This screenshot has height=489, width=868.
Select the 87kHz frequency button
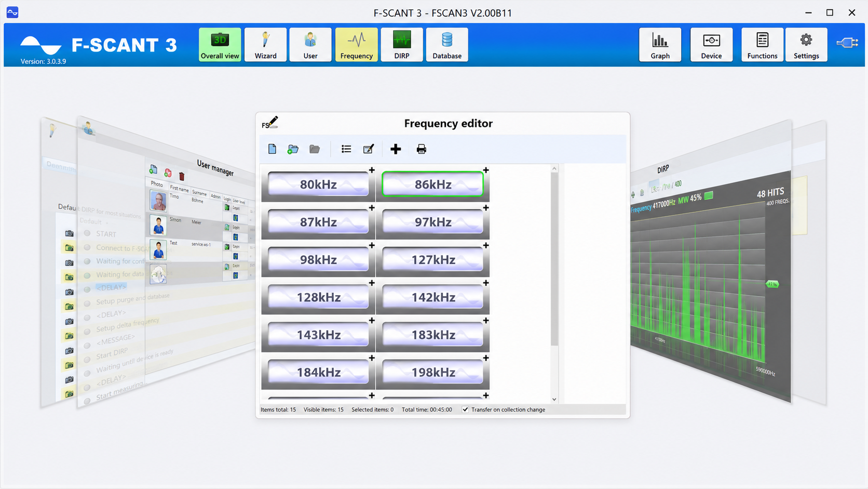coord(318,222)
